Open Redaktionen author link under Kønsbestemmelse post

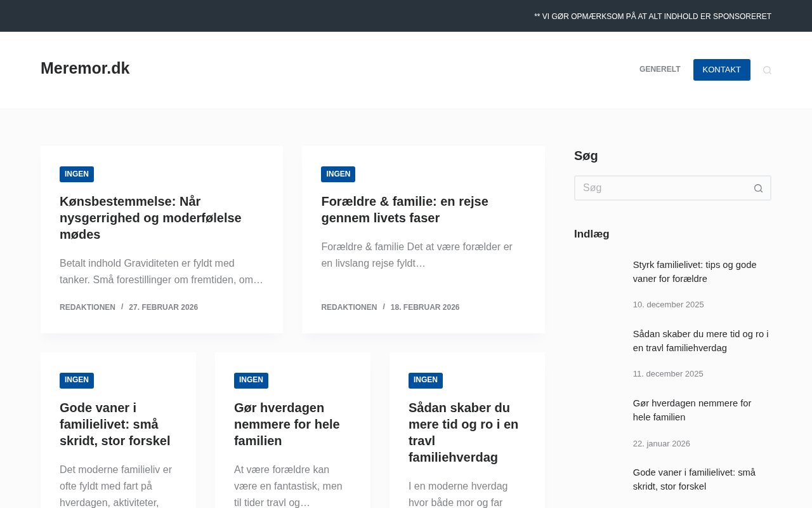(88, 307)
